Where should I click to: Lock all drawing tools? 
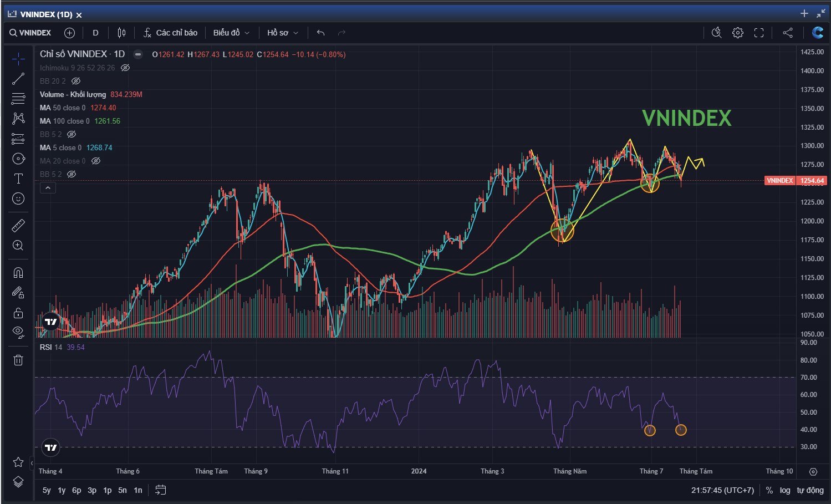(x=18, y=313)
